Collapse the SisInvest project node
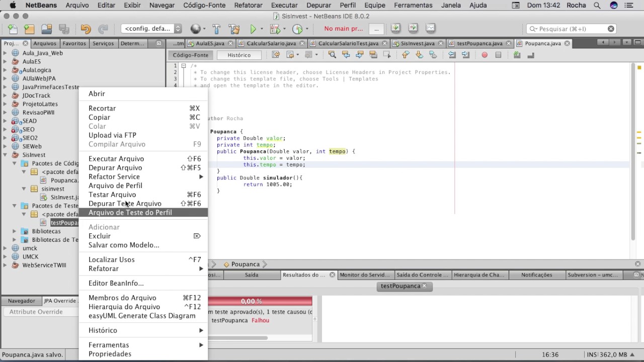The image size is (644, 362). pyautogui.click(x=5, y=155)
